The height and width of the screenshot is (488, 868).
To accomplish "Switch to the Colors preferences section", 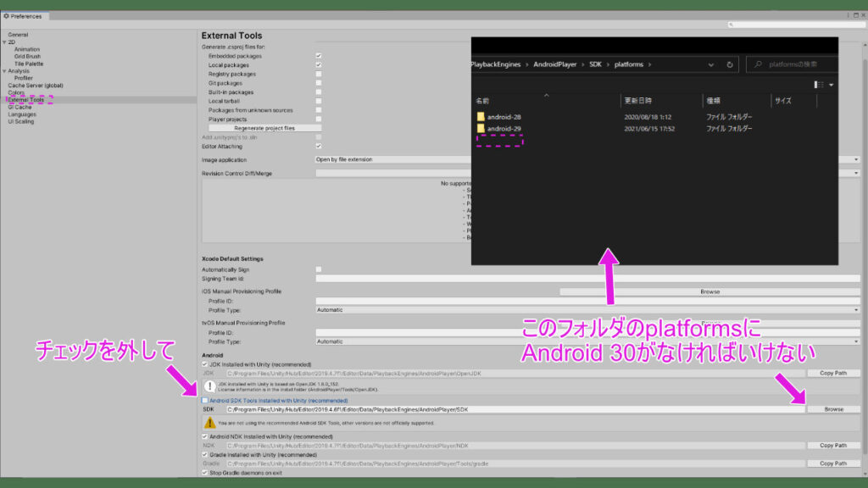I will (17, 93).
